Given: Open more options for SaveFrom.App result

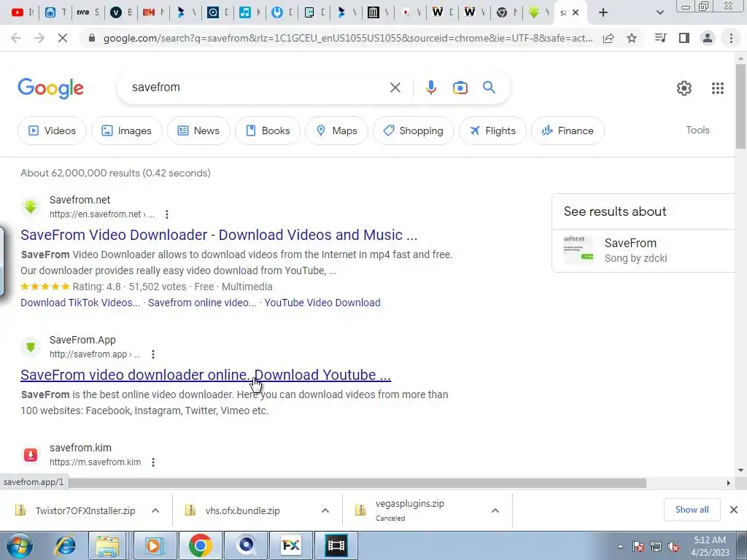Looking at the screenshot, I should click(153, 354).
